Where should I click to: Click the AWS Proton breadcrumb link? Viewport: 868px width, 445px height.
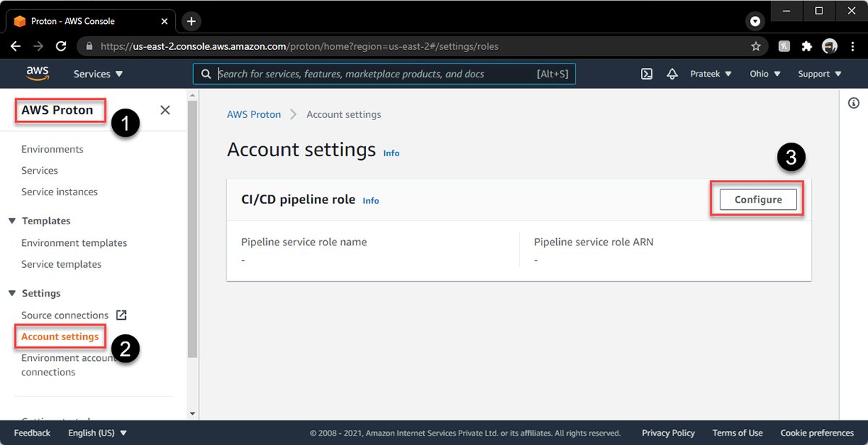point(253,114)
